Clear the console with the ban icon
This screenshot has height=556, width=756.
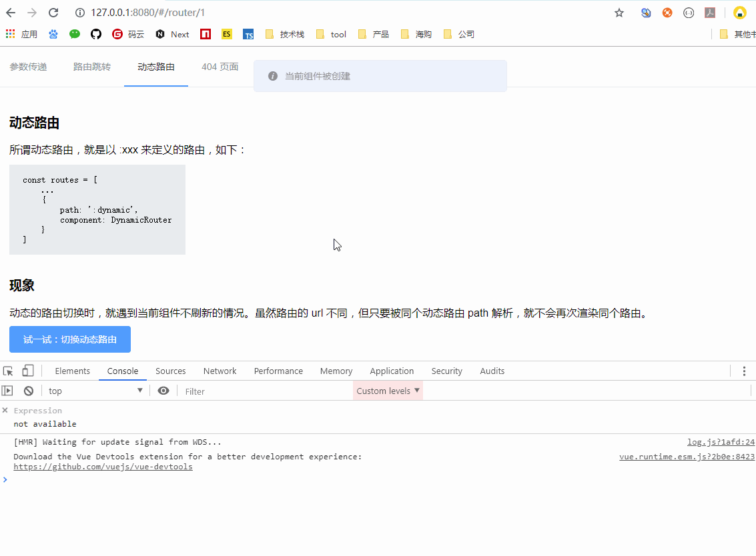coord(29,391)
